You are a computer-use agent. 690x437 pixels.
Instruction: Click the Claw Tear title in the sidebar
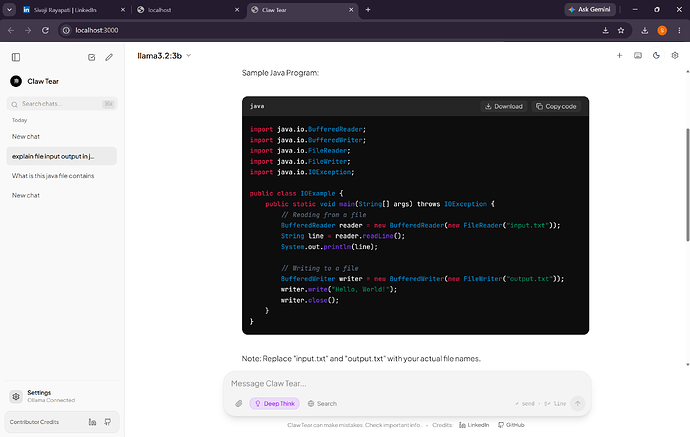click(x=43, y=81)
